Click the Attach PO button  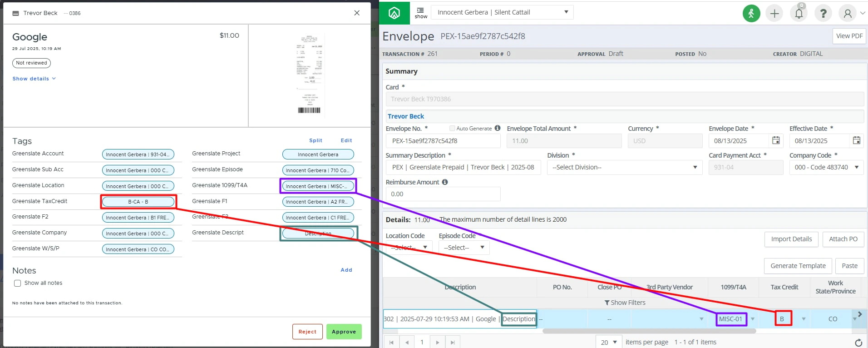coord(843,239)
